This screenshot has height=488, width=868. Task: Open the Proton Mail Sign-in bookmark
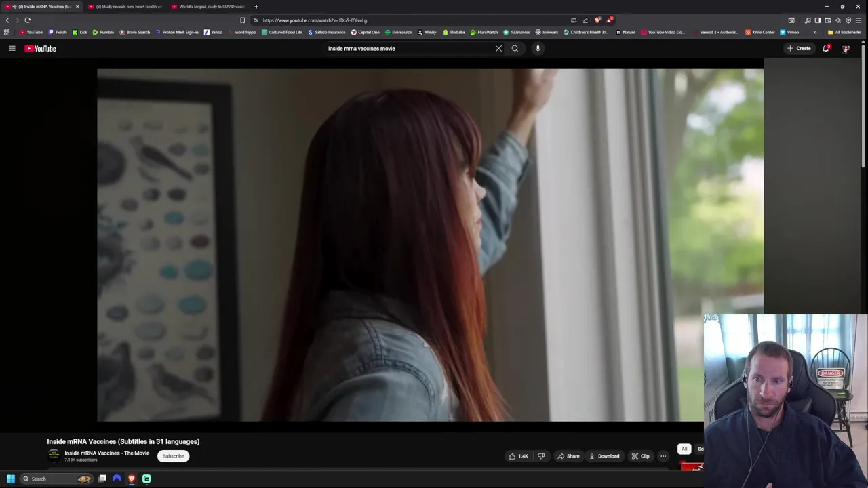177,32
